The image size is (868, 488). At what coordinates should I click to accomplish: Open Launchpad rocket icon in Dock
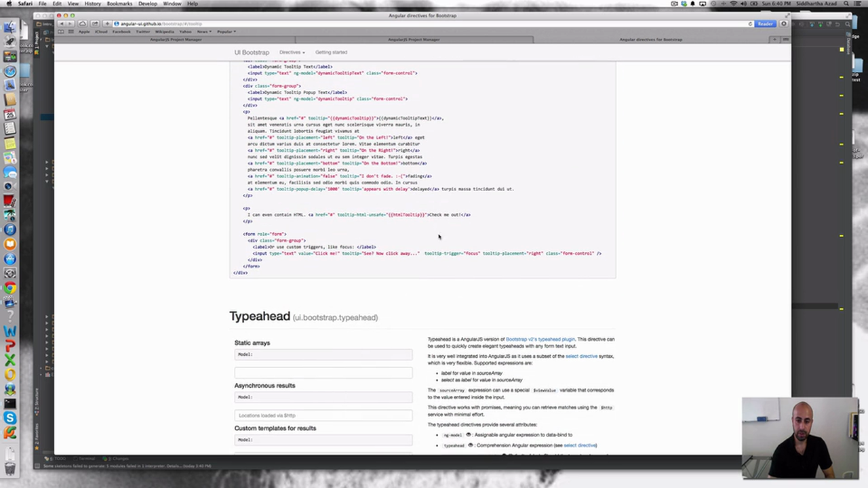(x=9, y=42)
